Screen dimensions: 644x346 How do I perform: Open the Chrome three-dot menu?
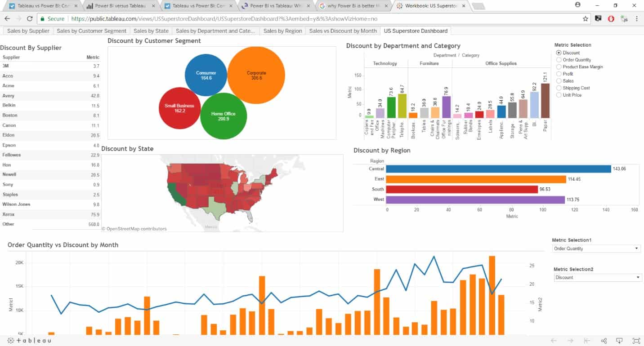(x=637, y=19)
